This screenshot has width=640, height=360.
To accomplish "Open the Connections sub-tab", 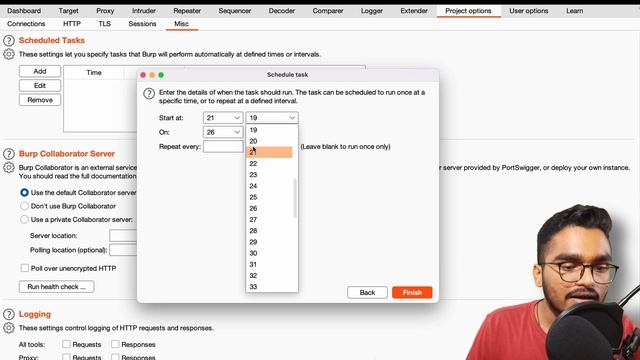I will [26, 24].
